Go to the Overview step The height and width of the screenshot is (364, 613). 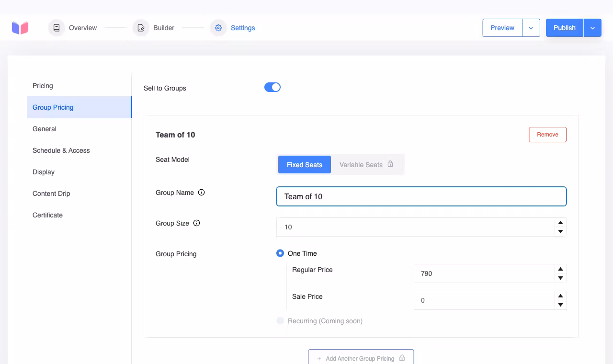point(73,28)
